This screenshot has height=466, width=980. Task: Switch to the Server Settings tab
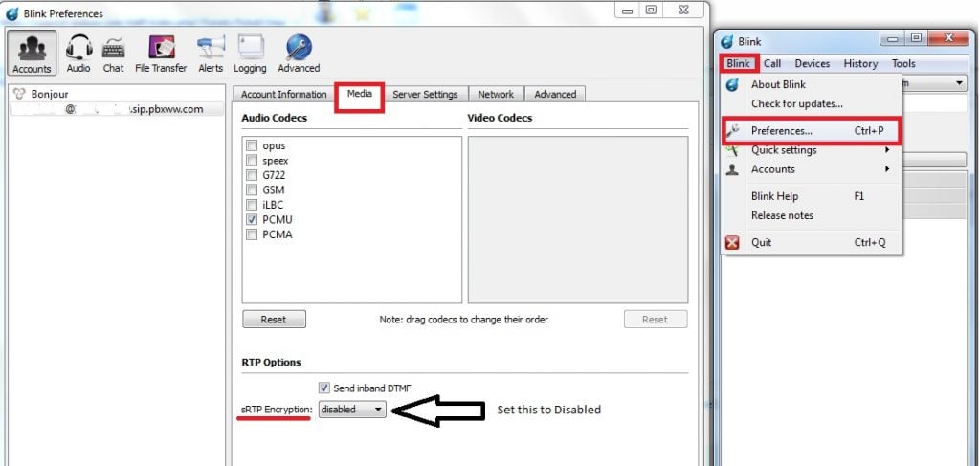425,95
